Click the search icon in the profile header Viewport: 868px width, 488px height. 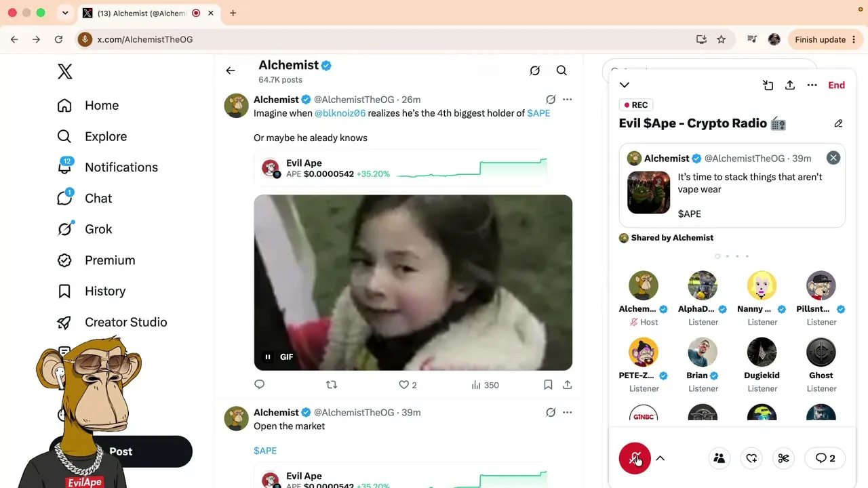[561, 70]
